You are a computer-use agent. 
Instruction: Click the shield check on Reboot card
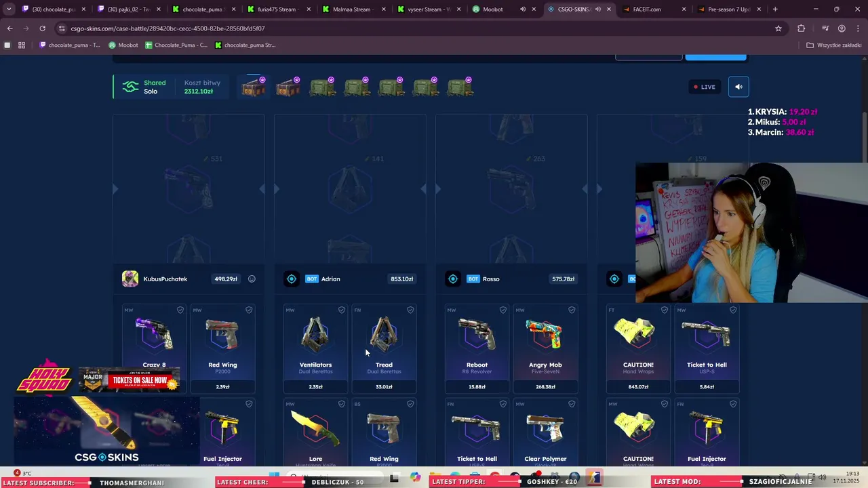(x=503, y=310)
